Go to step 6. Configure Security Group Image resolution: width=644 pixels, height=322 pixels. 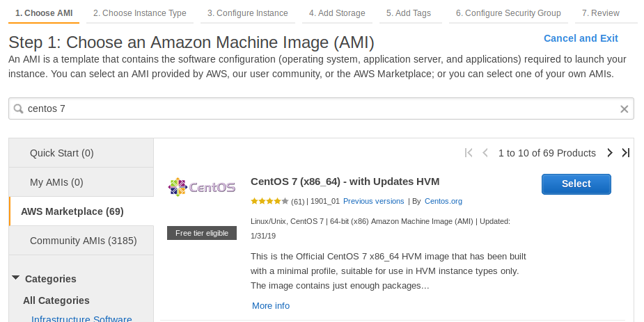coord(508,13)
